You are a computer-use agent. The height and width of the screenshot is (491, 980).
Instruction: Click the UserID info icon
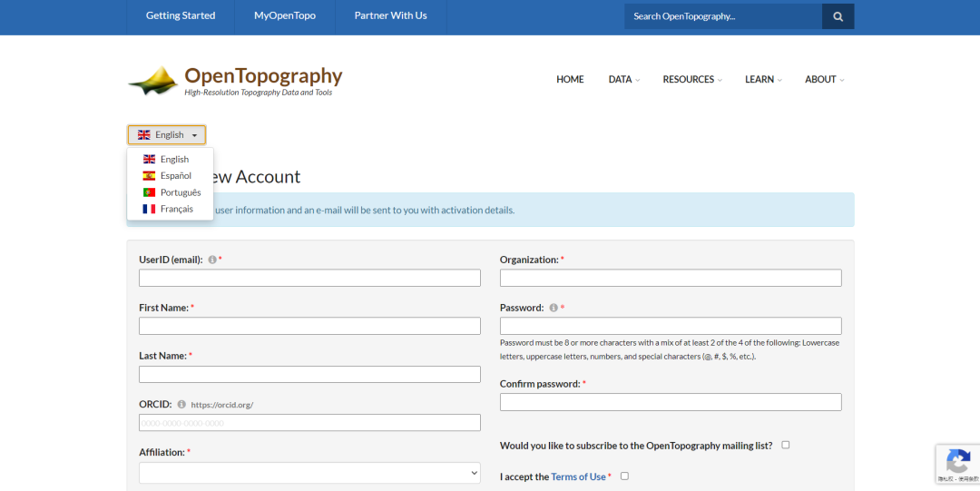pos(212,259)
